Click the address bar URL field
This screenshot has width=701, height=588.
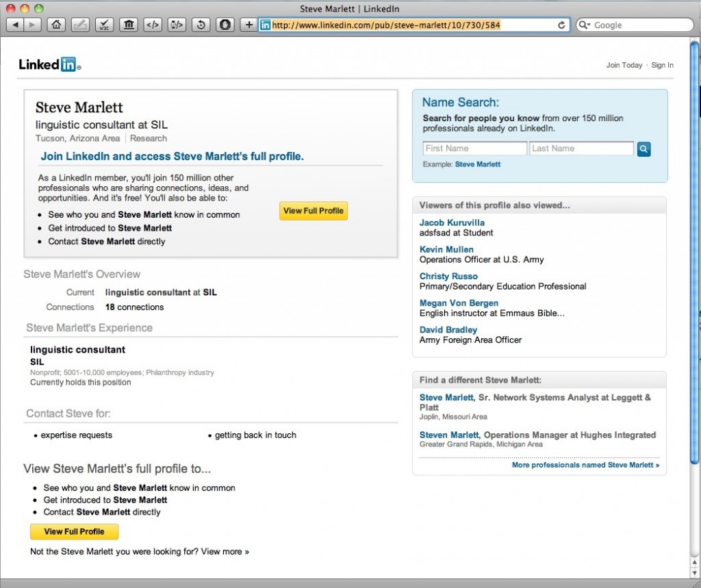click(413, 25)
